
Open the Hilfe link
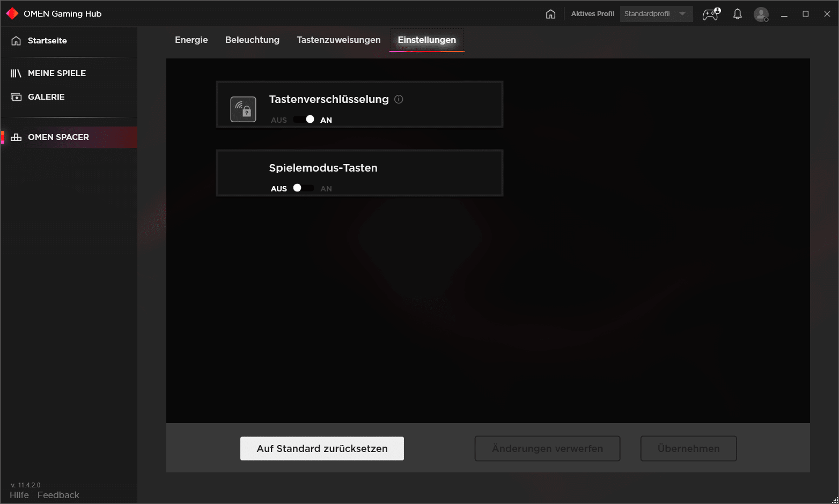[19, 495]
